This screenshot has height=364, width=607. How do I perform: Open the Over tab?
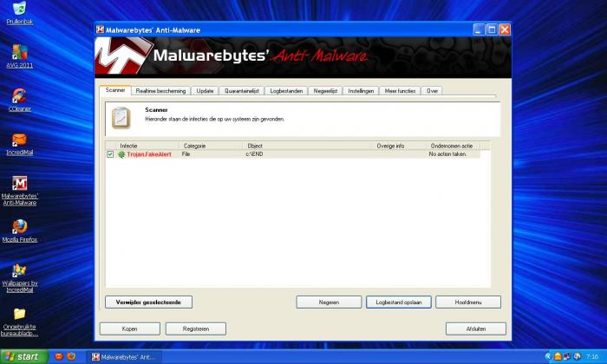coord(432,91)
